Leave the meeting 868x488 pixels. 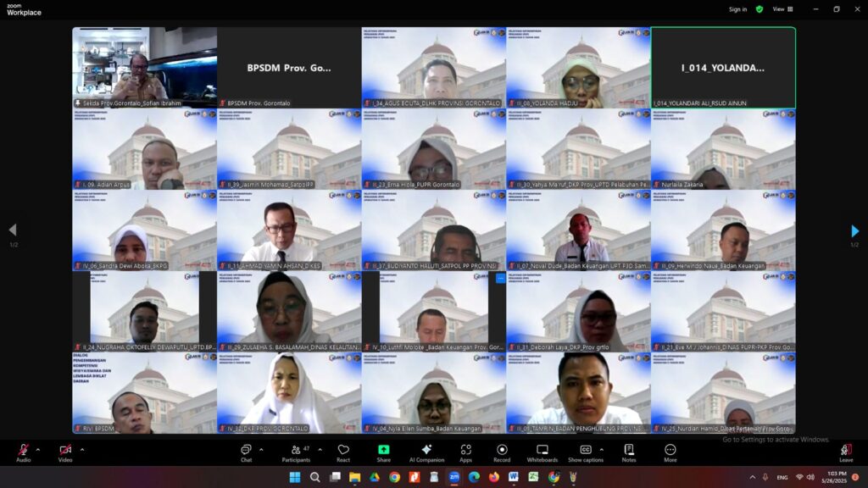click(845, 452)
